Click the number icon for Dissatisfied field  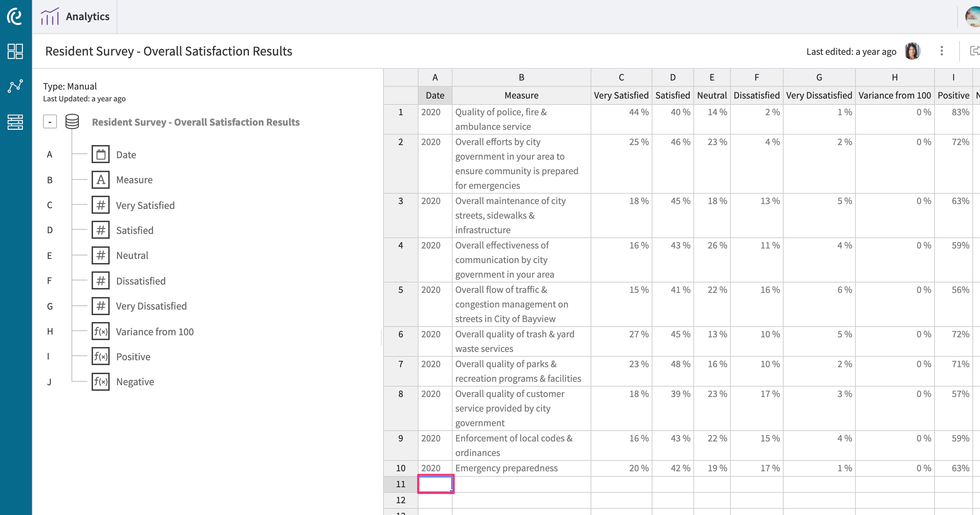click(100, 281)
